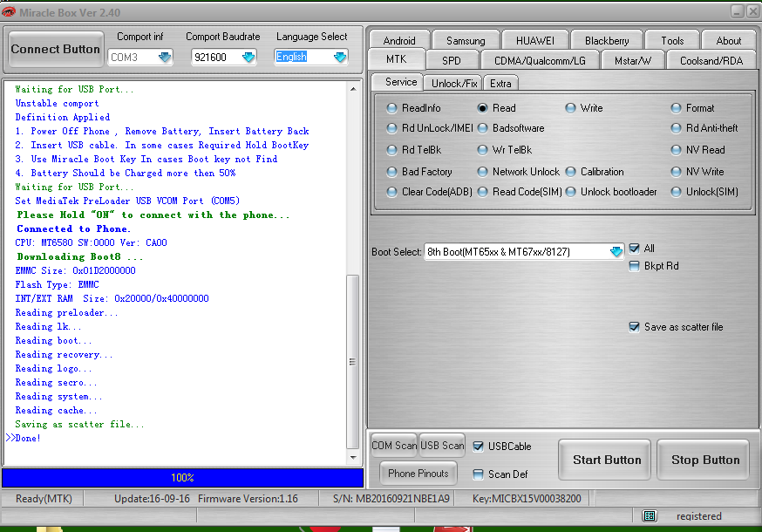Select the Write radio button

tap(570, 108)
